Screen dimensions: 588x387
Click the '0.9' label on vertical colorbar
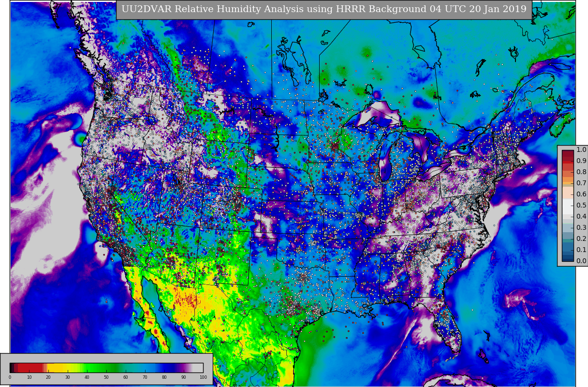coord(581,161)
